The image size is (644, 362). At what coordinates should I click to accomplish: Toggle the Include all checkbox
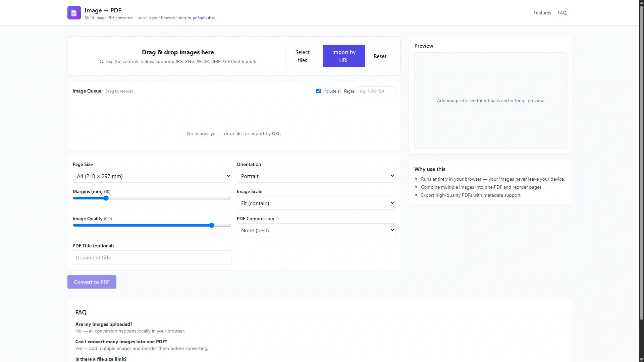click(318, 91)
